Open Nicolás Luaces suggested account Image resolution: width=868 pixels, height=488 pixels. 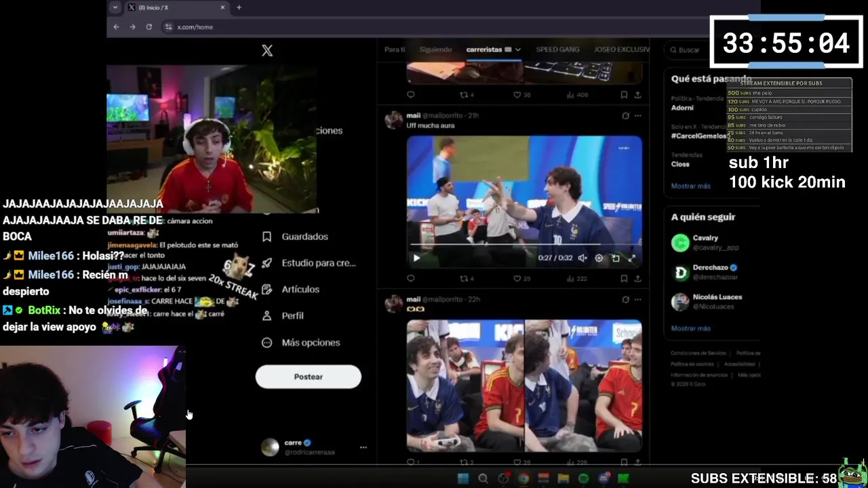pos(707,302)
